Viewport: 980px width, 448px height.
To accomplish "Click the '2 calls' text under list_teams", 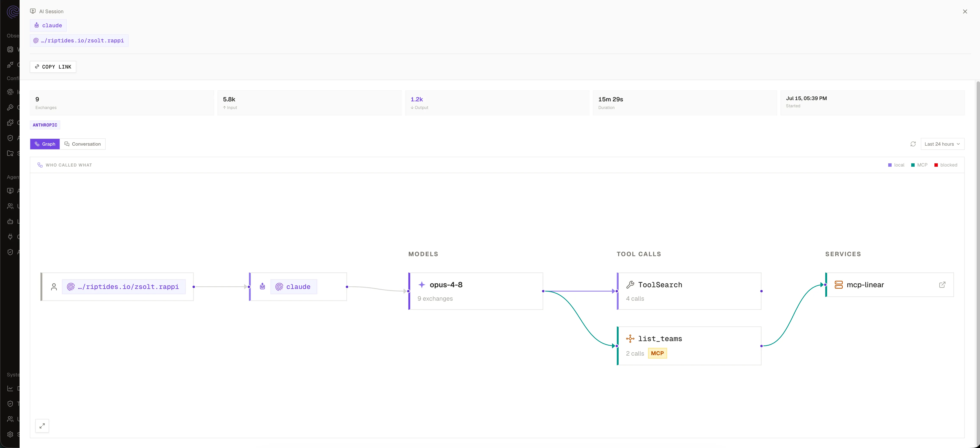I will tap(635, 353).
